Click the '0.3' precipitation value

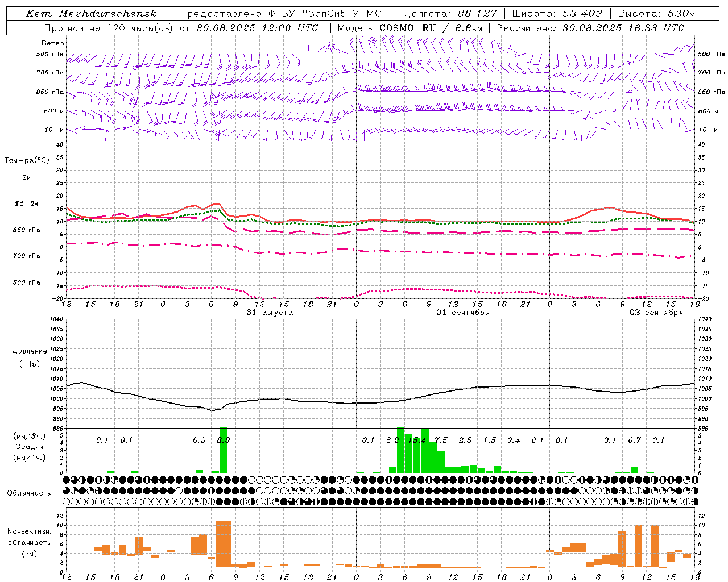point(199,440)
